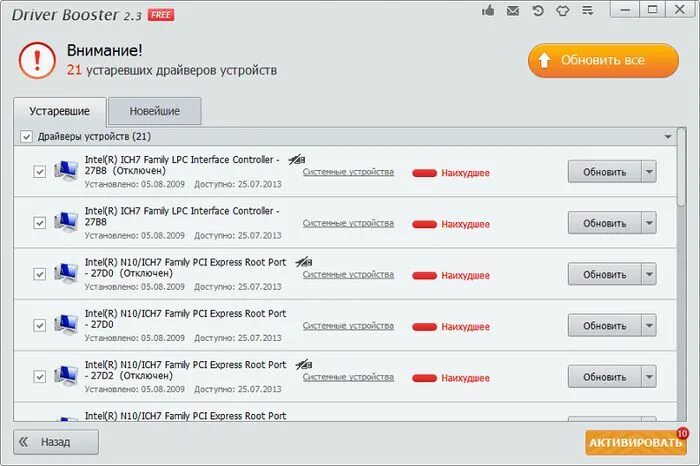This screenshot has height=466, width=700.
Task: Uncheck the Root Port 27D2 (Отключен) checkbox
Action: point(40,377)
